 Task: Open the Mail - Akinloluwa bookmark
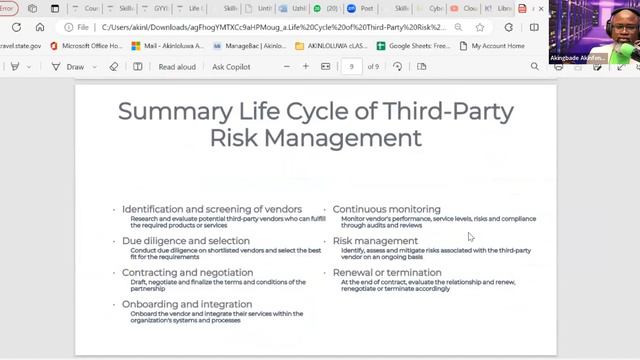tap(167, 46)
